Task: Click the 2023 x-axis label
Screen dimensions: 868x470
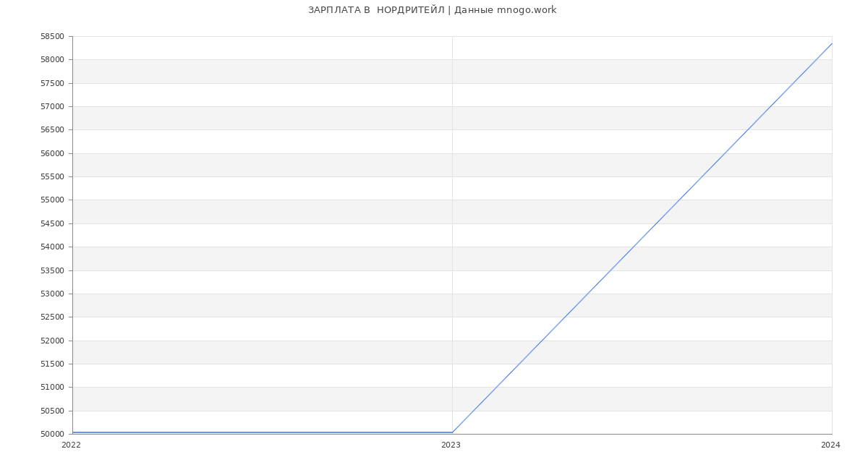Action: tap(451, 445)
